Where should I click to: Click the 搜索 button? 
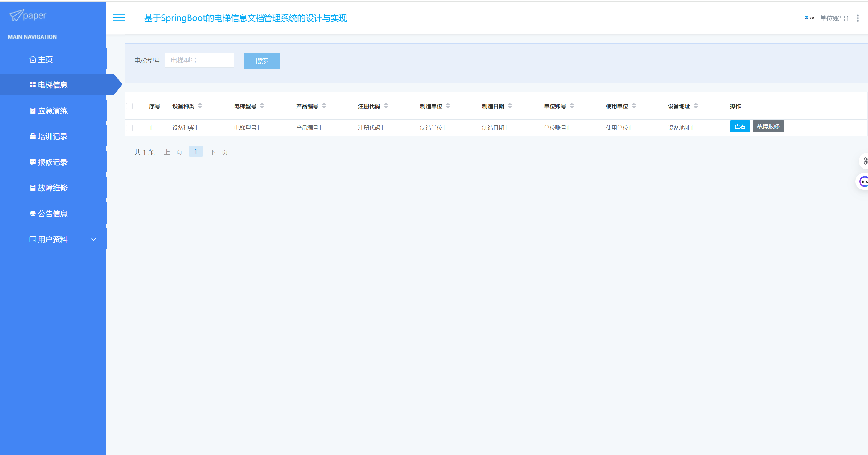[x=262, y=61]
